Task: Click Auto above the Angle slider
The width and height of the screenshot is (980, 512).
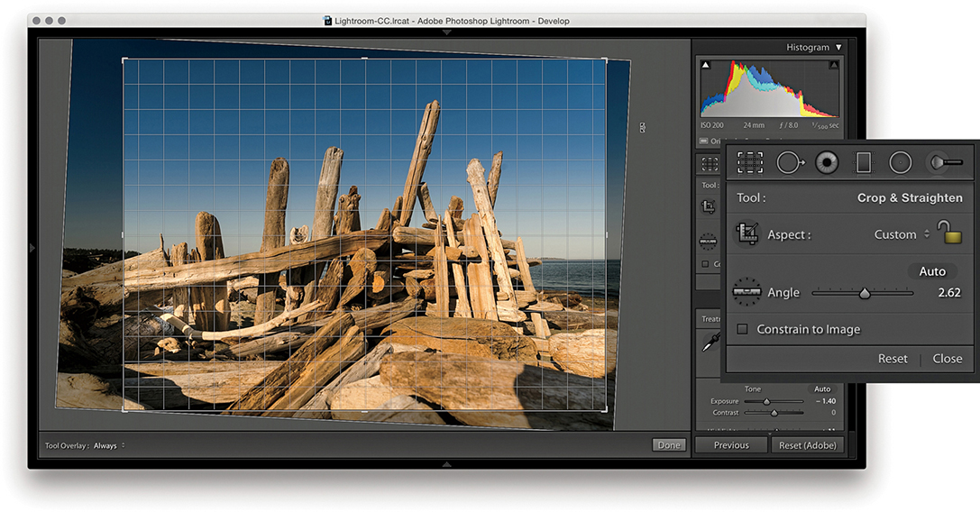Action: coord(932,271)
